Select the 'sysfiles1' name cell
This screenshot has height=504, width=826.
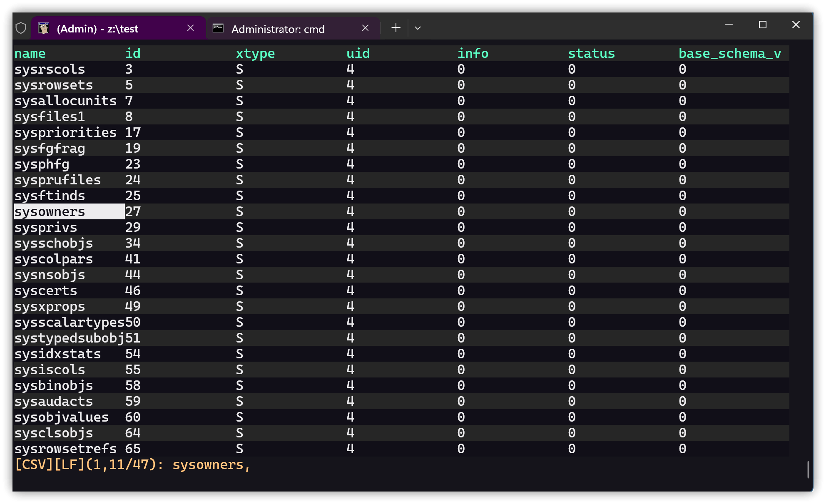tap(50, 117)
